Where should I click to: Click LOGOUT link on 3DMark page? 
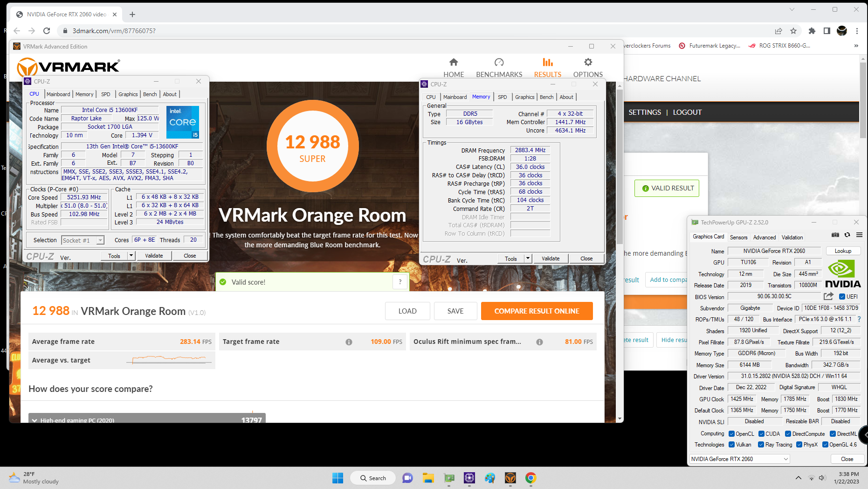tap(687, 112)
